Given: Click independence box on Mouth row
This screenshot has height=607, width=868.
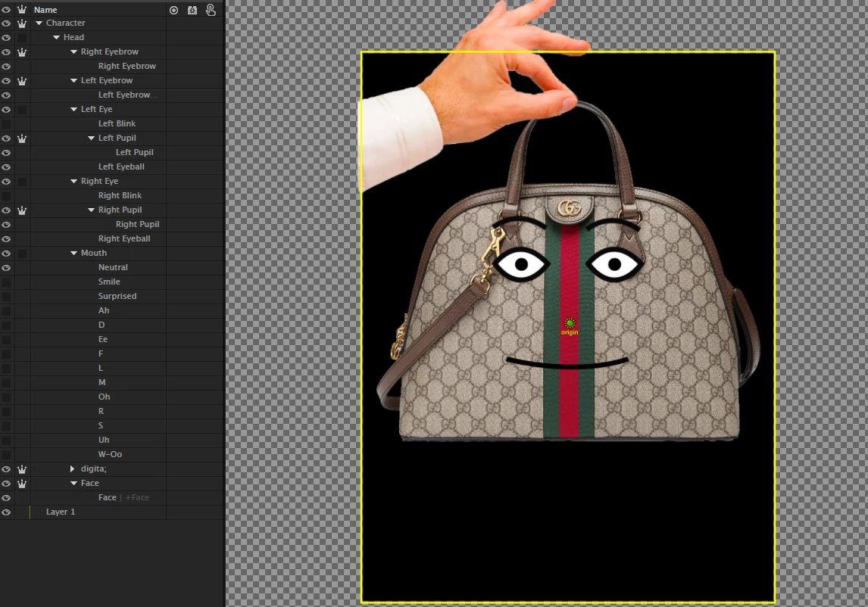Looking at the screenshot, I should (22, 254).
